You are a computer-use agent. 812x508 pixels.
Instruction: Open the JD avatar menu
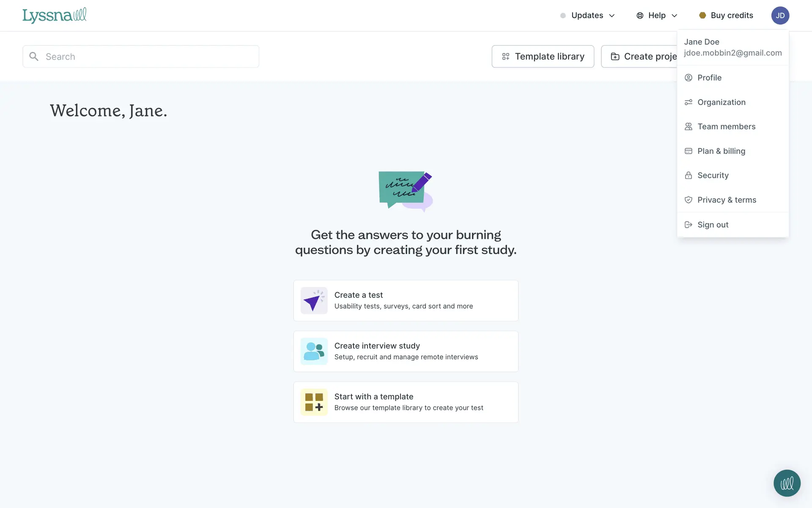pos(780,15)
